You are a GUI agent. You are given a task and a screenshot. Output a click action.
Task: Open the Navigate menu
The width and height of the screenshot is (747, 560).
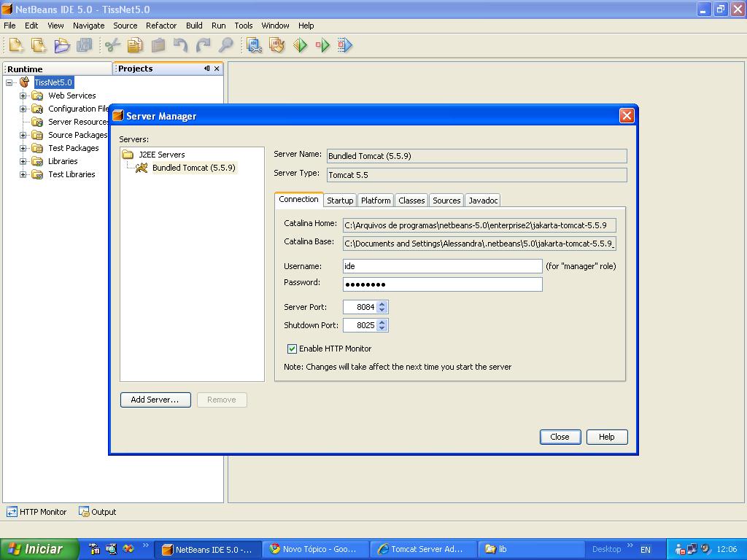[x=88, y=26]
